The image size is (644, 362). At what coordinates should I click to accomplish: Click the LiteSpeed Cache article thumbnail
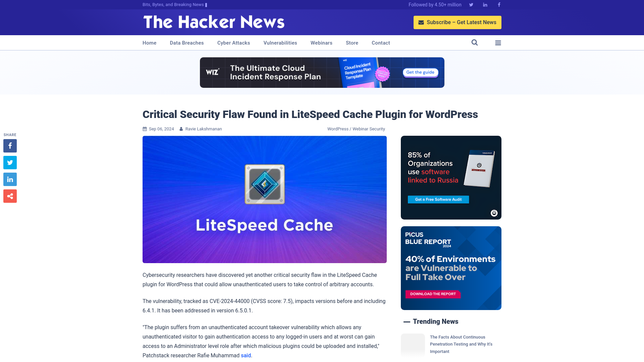tap(265, 199)
